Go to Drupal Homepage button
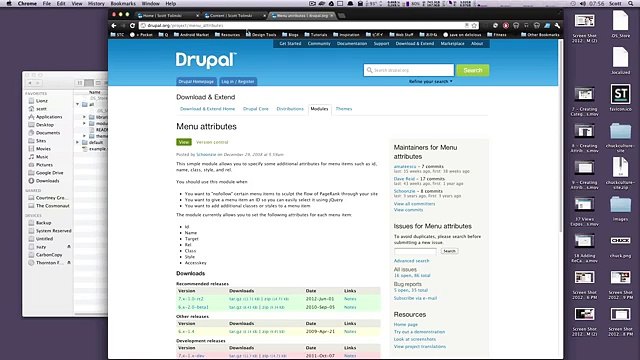Viewport: 640px width, 360px height. (x=196, y=82)
